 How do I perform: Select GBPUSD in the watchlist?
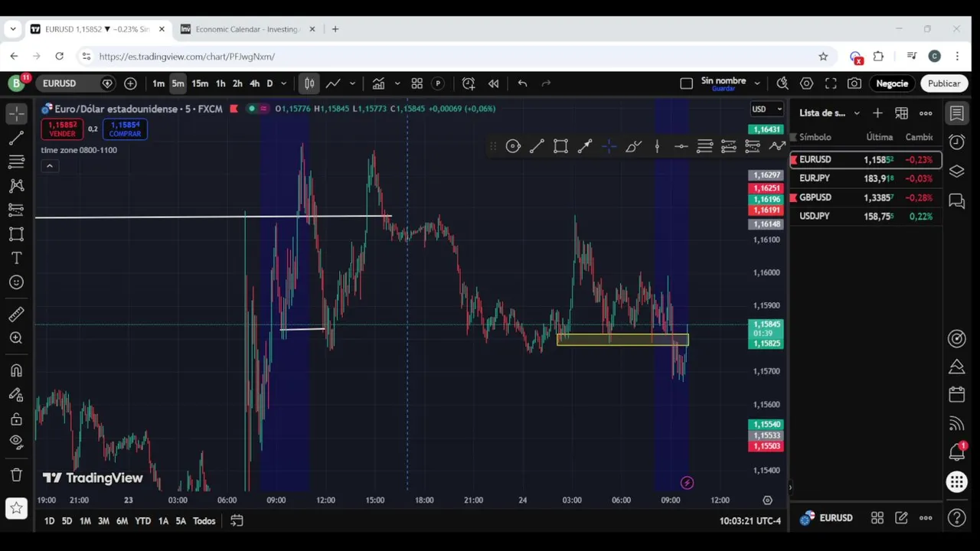click(x=865, y=197)
